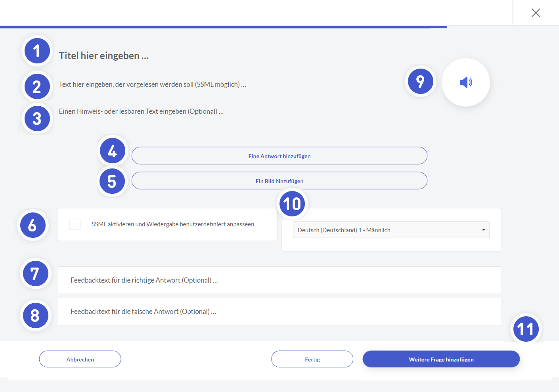
Task: Click numbered badge 11 marker
Action: click(x=526, y=329)
